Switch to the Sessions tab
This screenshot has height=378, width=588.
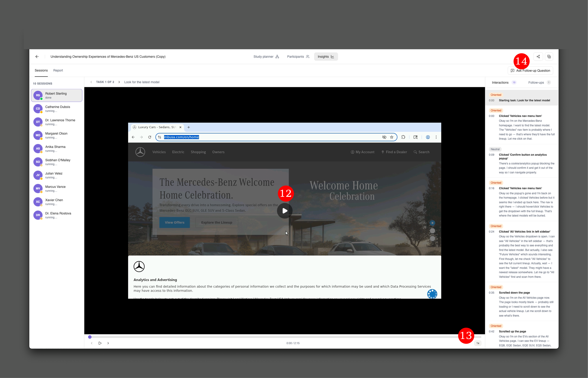coord(41,70)
